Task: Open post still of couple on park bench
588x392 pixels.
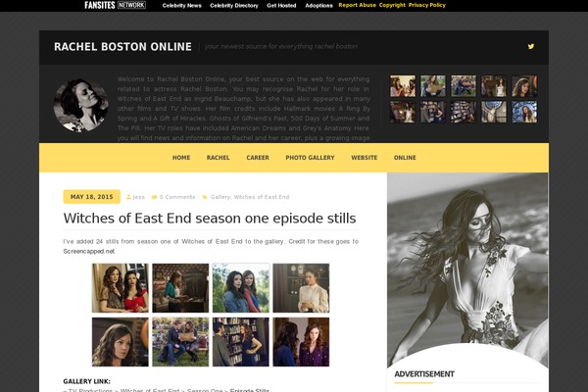Action: (x=180, y=342)
